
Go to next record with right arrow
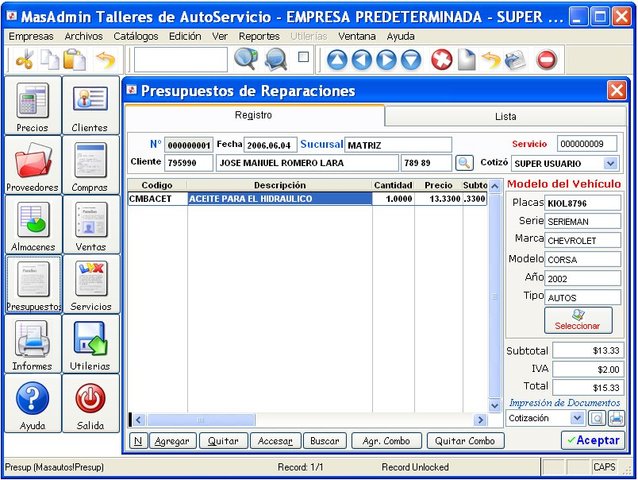386,60
